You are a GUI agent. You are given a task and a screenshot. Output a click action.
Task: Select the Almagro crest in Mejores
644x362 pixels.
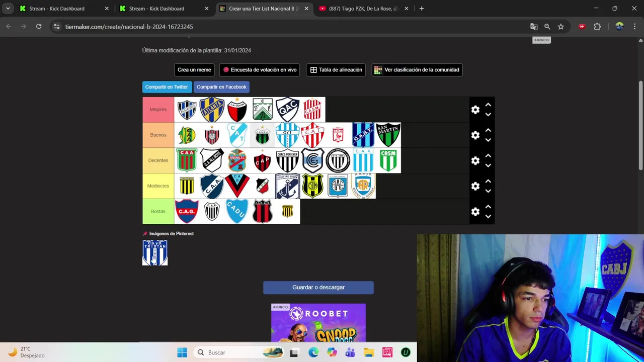point(187,110)
